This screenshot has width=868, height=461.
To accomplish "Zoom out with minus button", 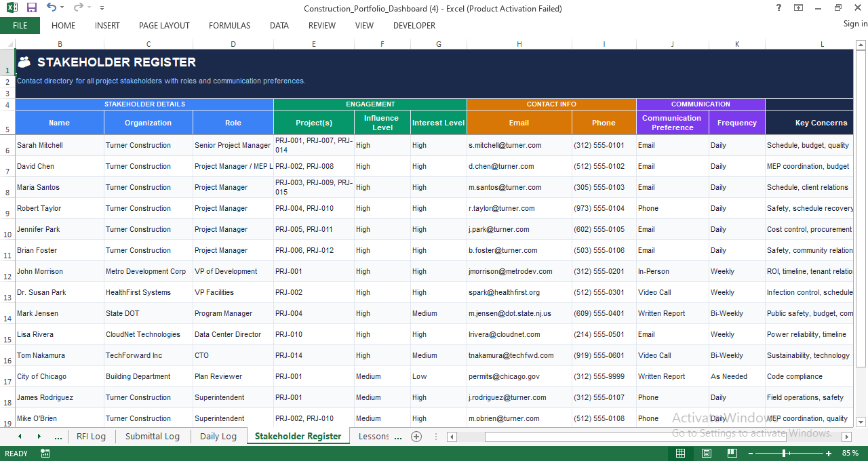I will point(751,454).
